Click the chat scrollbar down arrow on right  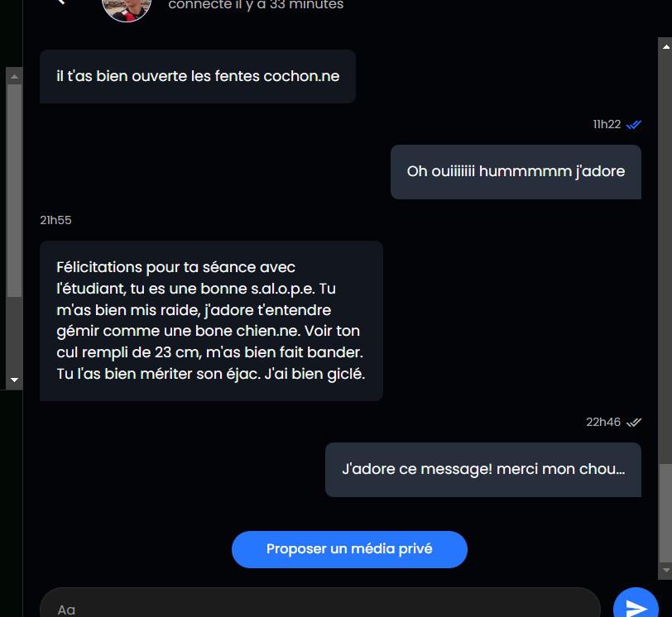click(666, 570)
